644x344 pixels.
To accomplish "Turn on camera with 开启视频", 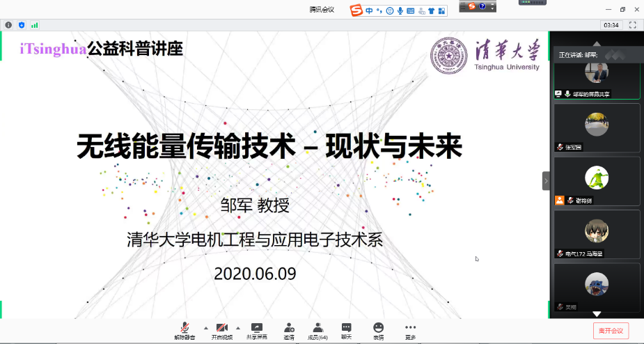I will pos(221,330).
